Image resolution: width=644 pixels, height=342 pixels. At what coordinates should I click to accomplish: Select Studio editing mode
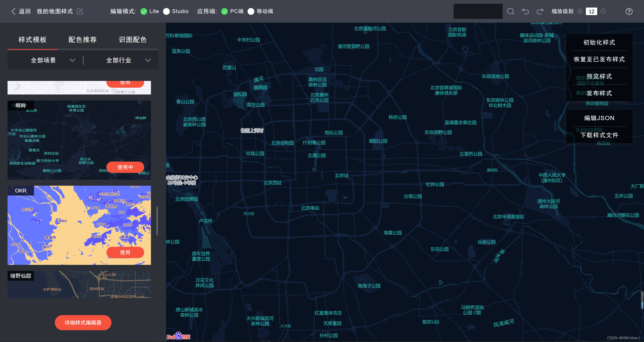[166, 11]
